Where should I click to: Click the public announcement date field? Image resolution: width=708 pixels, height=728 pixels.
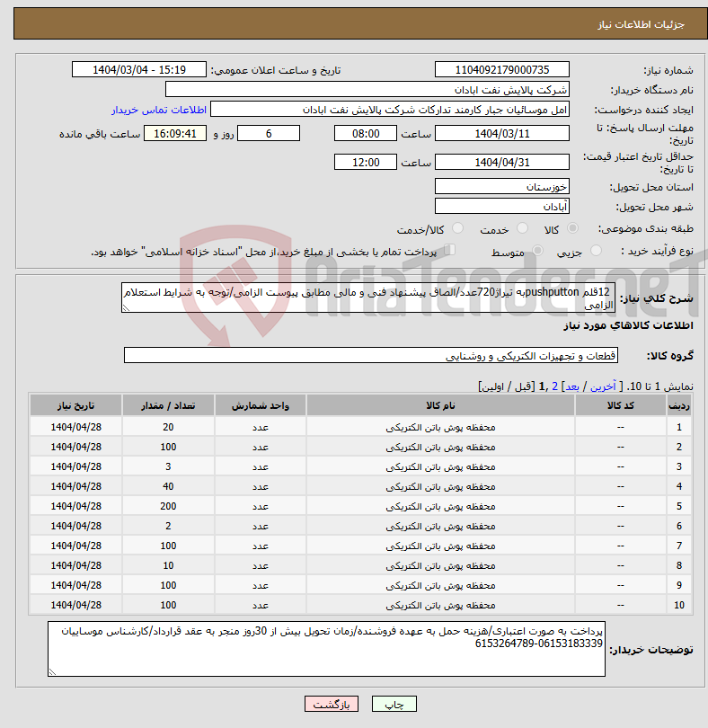138,69
